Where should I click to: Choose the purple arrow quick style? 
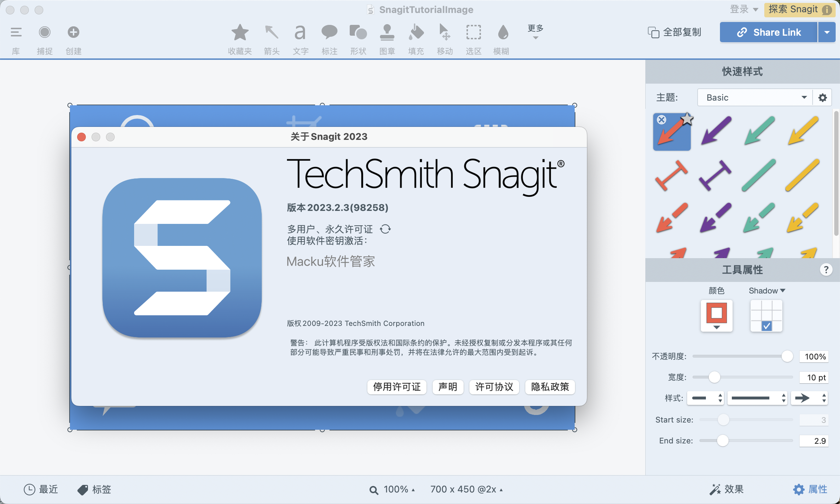(x=716, y=131)
